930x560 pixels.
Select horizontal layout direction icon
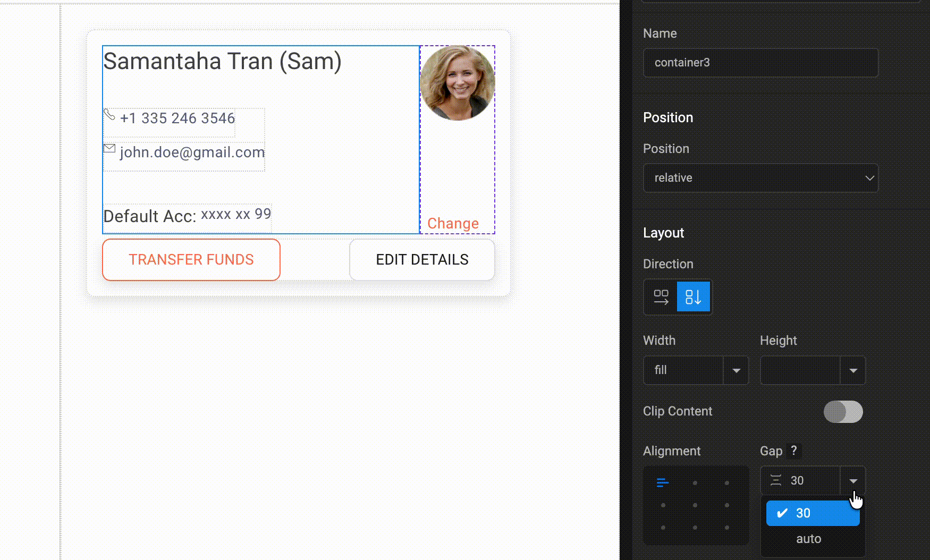coord(660,297)
